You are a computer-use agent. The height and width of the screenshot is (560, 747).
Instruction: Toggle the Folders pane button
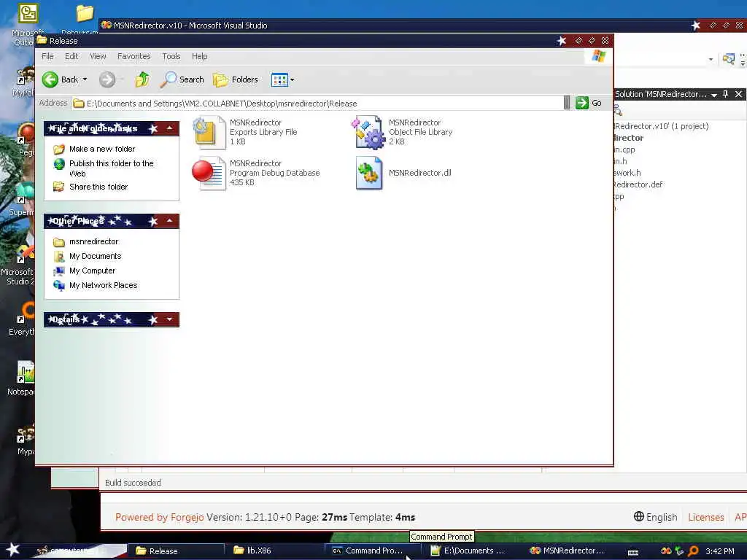pos(236,79)
